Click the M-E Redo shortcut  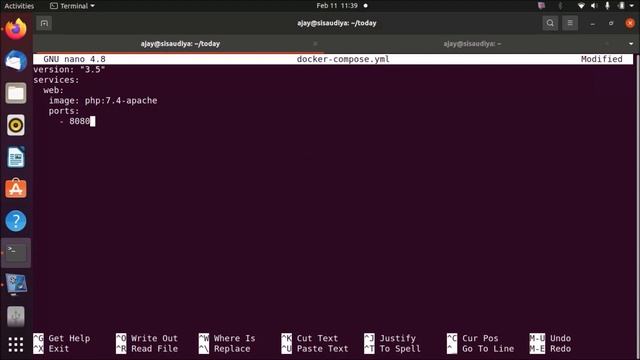pyautogui.click(x=550, y=349)
